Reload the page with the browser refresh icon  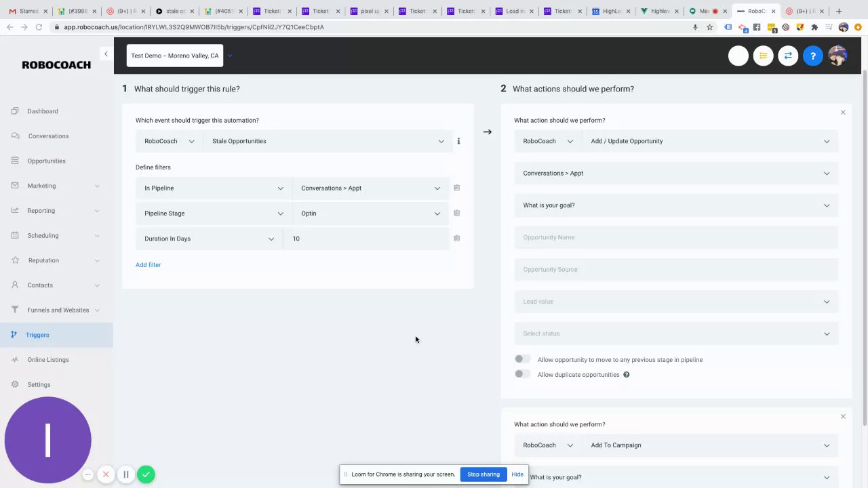pyautogui.click(x=39, y=27)
